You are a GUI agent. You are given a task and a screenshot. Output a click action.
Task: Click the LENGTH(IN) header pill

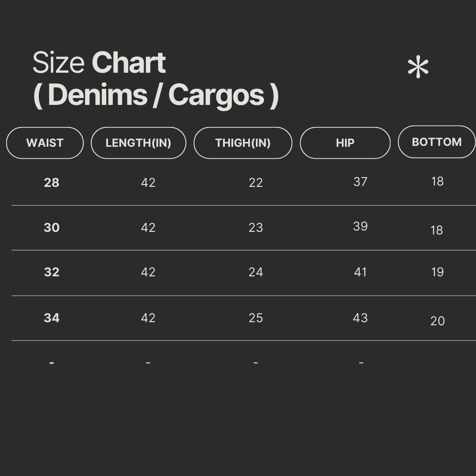point(138,143)
